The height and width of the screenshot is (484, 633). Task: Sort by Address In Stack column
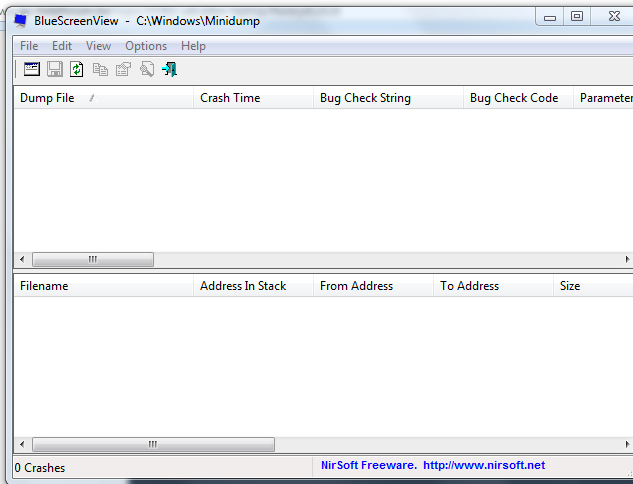click(x=254, y=286)
